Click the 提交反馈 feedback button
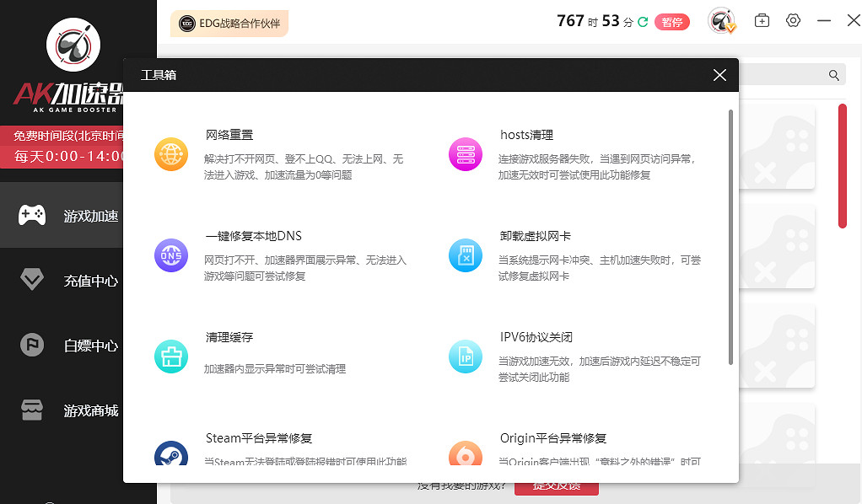Viewport: 862px width, 504px height. [556, 485]
